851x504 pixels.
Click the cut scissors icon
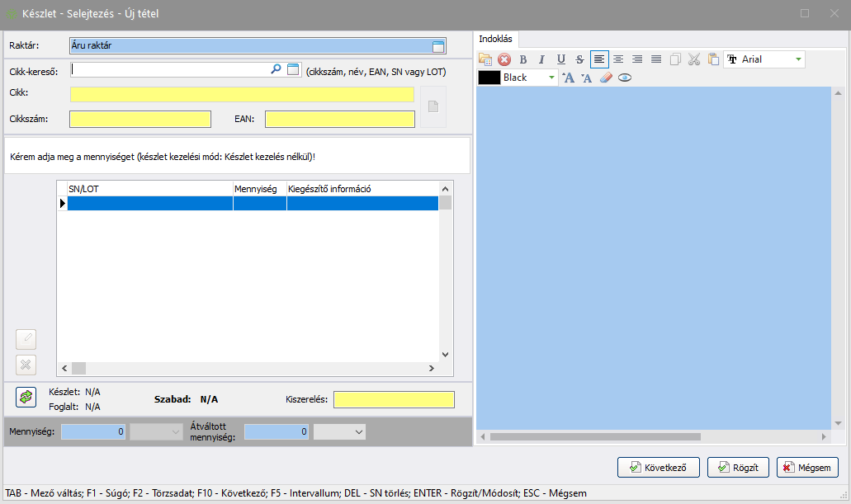[694, 59]
